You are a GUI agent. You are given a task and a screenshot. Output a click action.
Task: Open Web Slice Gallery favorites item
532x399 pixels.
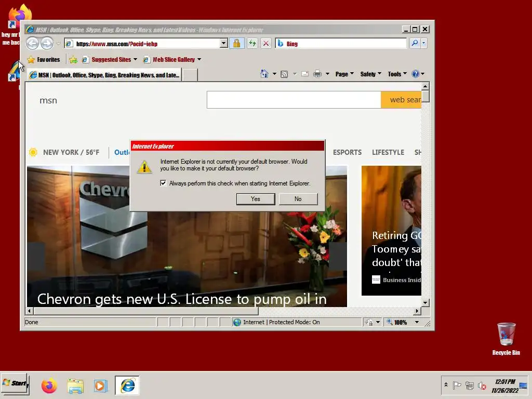click(172, 60)
